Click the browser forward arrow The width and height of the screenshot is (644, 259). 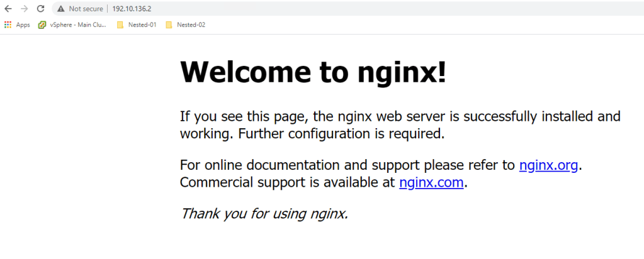point(24,9)
